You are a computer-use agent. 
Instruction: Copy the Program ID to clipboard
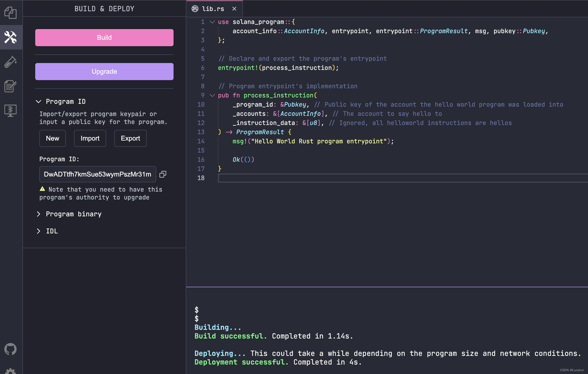click(x=163, y=174)
